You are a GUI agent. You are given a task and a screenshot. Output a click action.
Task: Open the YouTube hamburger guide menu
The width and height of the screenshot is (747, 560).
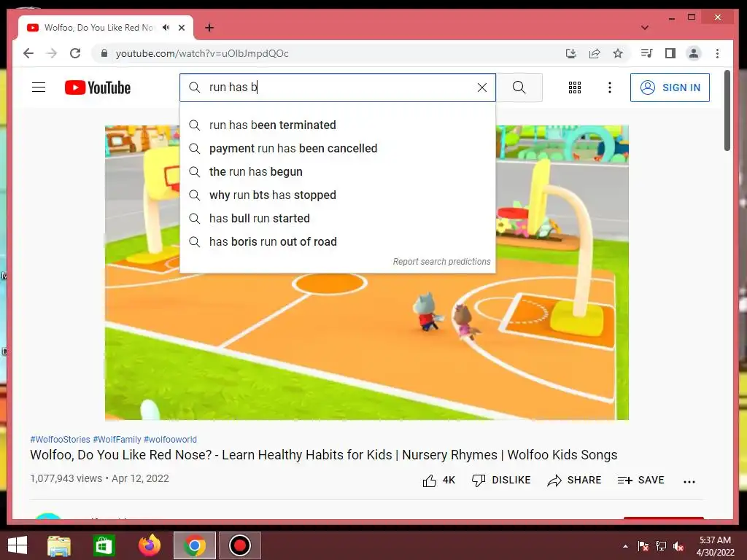tap(39, 87)
